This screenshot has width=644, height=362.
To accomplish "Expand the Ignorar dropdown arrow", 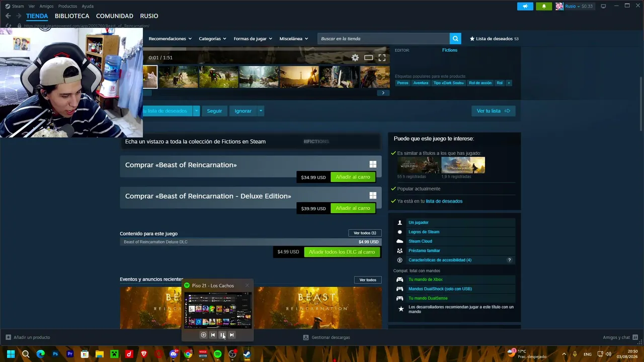I will (261, 111).
